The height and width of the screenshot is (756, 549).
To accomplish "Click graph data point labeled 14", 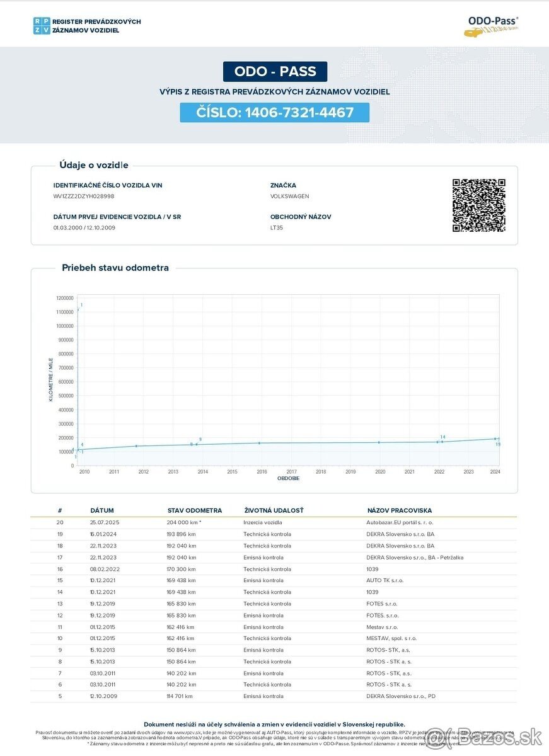I will pyautogui.click(x=442, y=442).
